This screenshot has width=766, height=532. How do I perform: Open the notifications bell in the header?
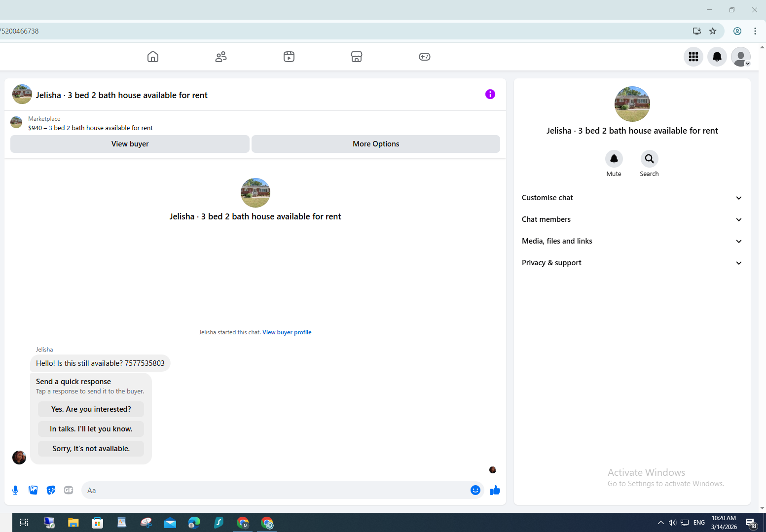pyautogui.click(x=717, y=57)
